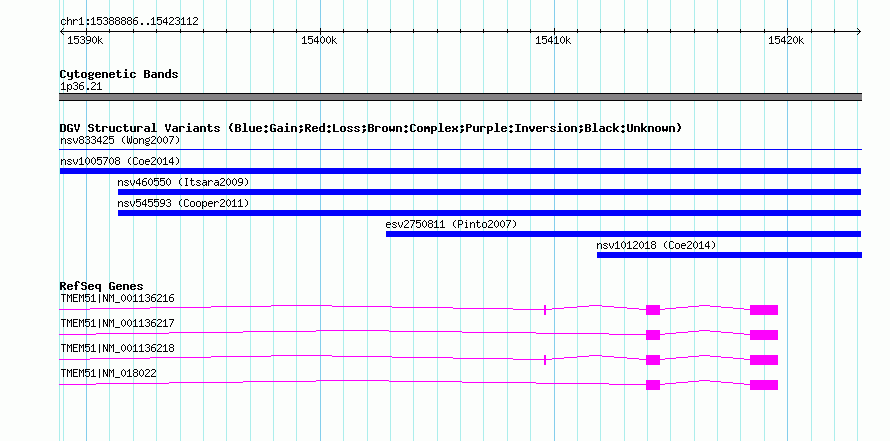The width and height of the screenshot is (890, 441).
Task: Open the nsv460550 (Itsara2009) variant label
Action: pyautogui.click(x=183, y=182)
